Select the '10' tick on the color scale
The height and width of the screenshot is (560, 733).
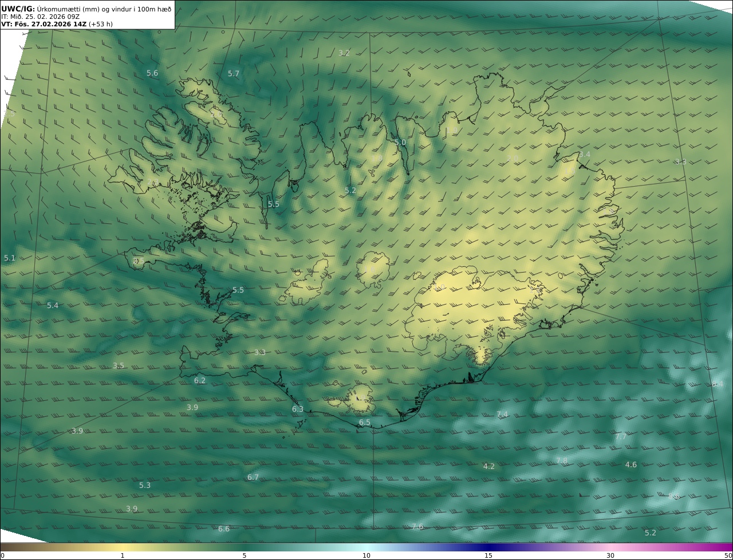(x=366, y=555)
